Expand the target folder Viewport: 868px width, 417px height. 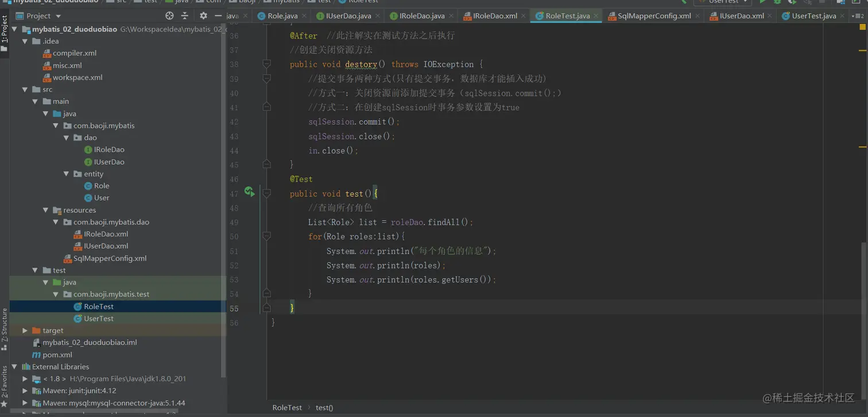[25, 330]
